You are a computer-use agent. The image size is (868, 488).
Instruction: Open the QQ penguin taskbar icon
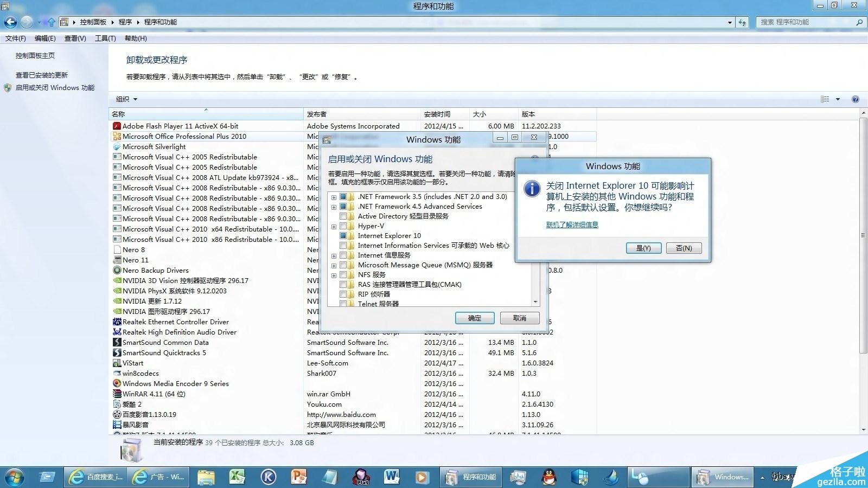549,477
